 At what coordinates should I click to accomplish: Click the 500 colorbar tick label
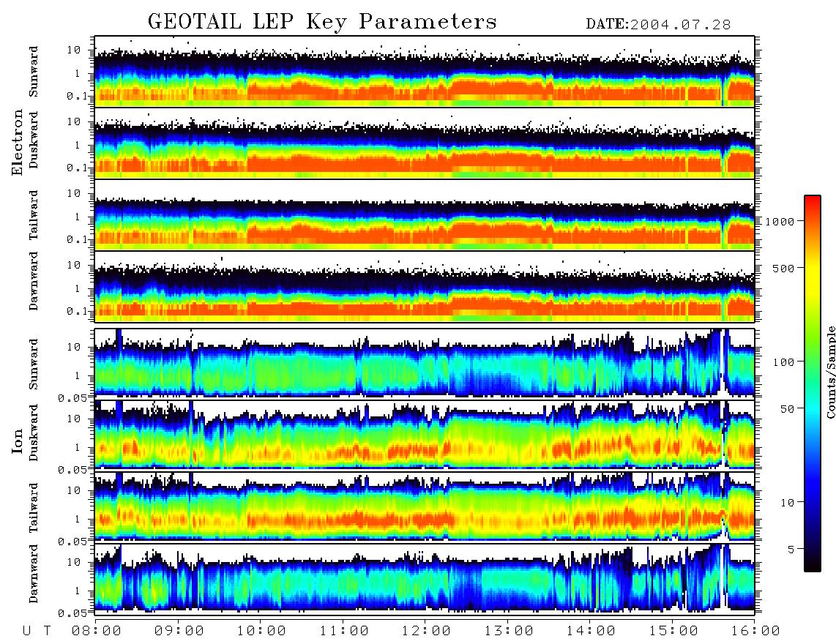[x=783, y=268]
